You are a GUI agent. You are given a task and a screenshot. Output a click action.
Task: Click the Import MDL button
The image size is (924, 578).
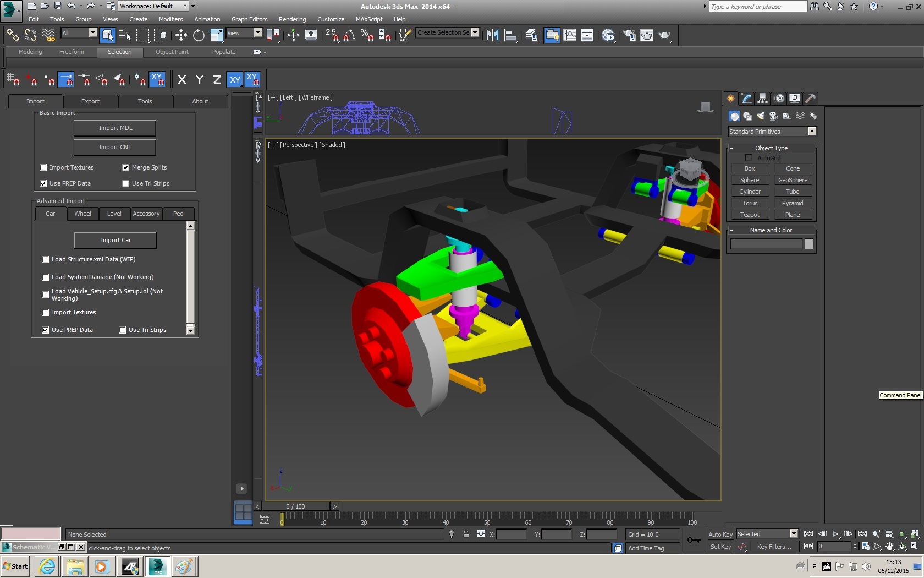[x=115, y=128]
